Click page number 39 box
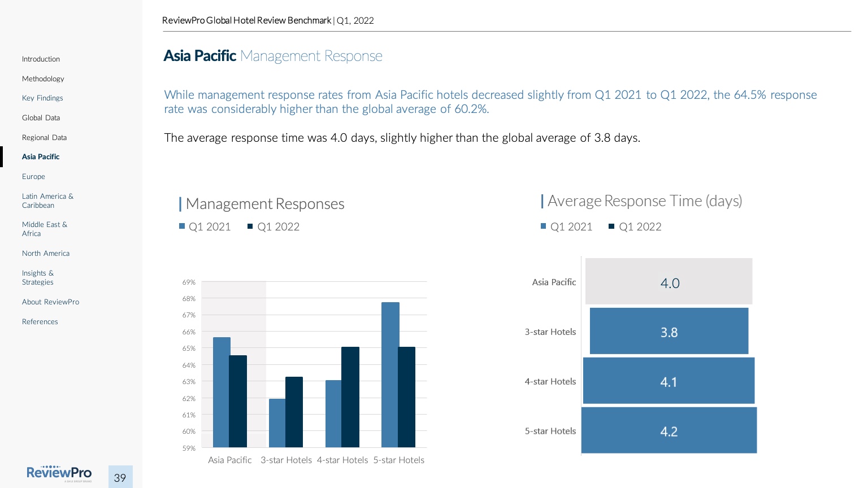Viewport: 868px width, 488px height. pyautogui.click(x=120, y=477)
